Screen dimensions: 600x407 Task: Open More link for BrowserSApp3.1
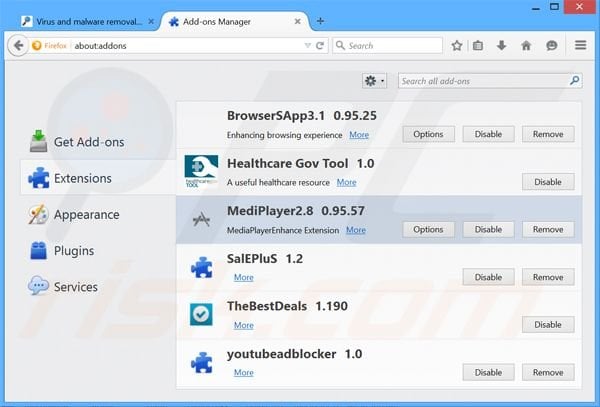coord(359,135)
